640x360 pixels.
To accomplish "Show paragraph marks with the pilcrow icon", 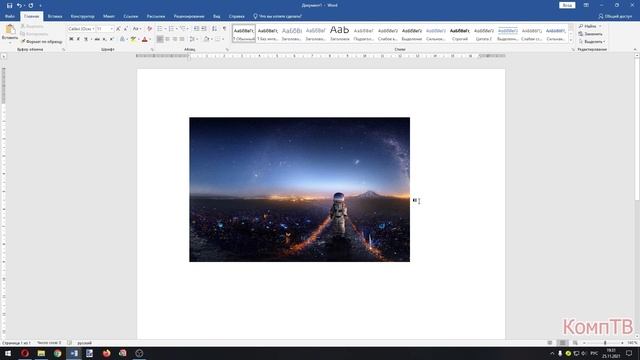I will pos(224,29).
